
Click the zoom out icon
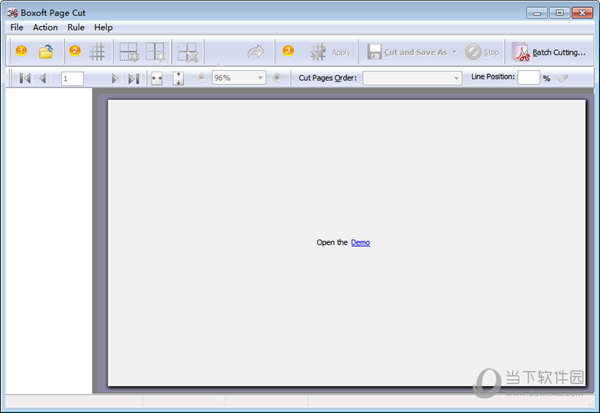[x=201, y=78]
